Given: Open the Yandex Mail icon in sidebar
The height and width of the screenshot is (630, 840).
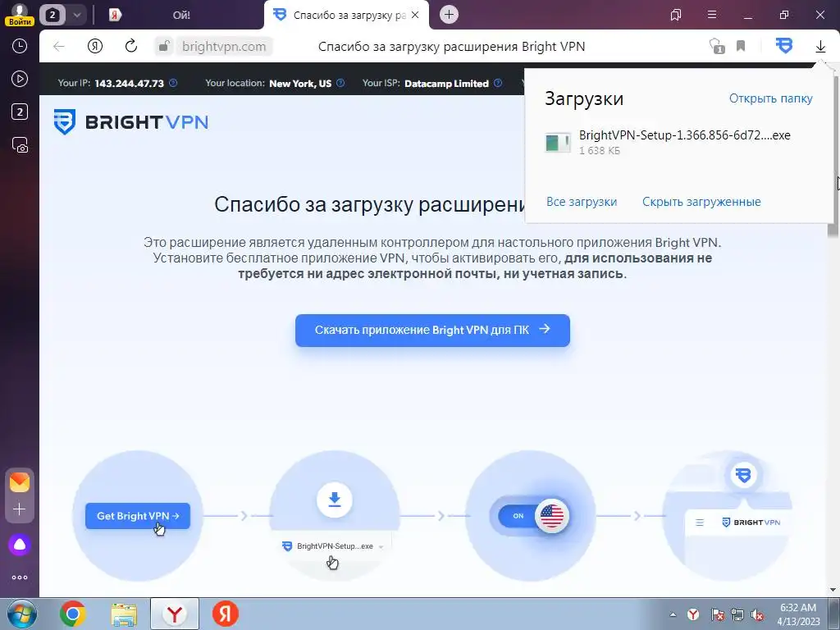Looking at the screenshot, I should point(20,482).
